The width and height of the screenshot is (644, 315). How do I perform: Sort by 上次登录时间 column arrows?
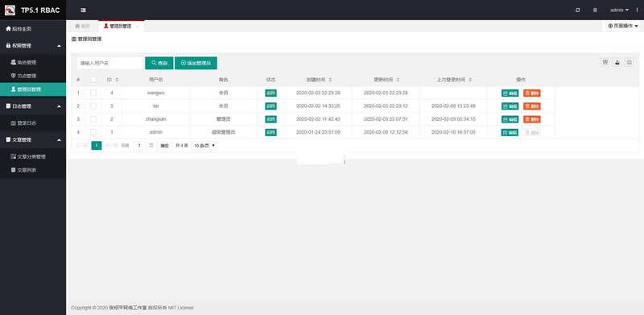click(x=470, y=80)
